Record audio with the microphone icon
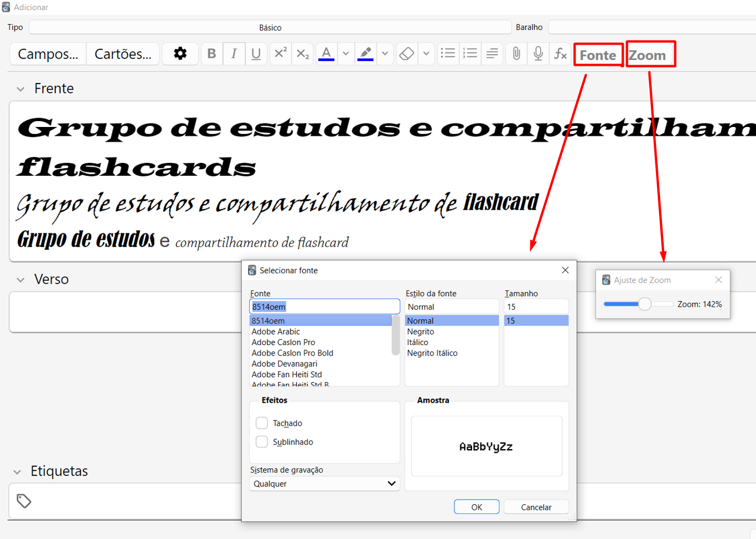This screenshot has width=756, height=539. 538,54
